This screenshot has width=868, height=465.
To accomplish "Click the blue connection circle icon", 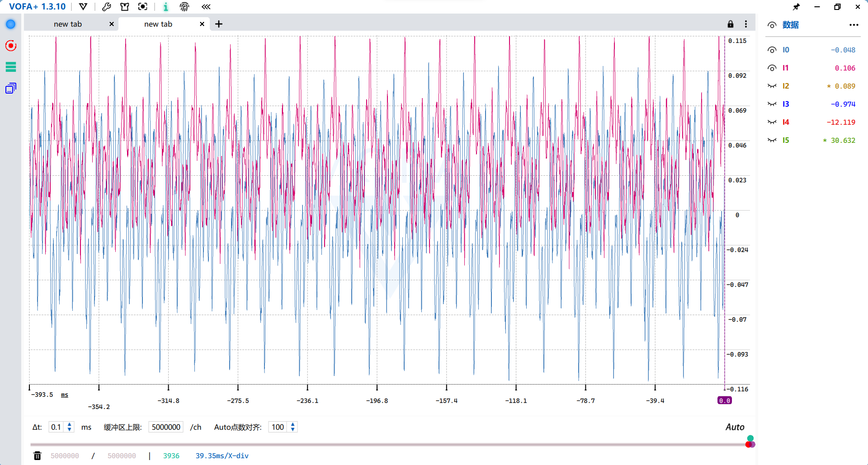I will tap(10, 24).
